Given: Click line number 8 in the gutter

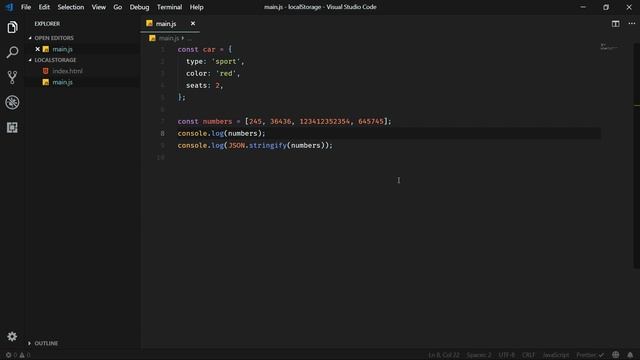Looking at the screenshot, I should [162, 133].
